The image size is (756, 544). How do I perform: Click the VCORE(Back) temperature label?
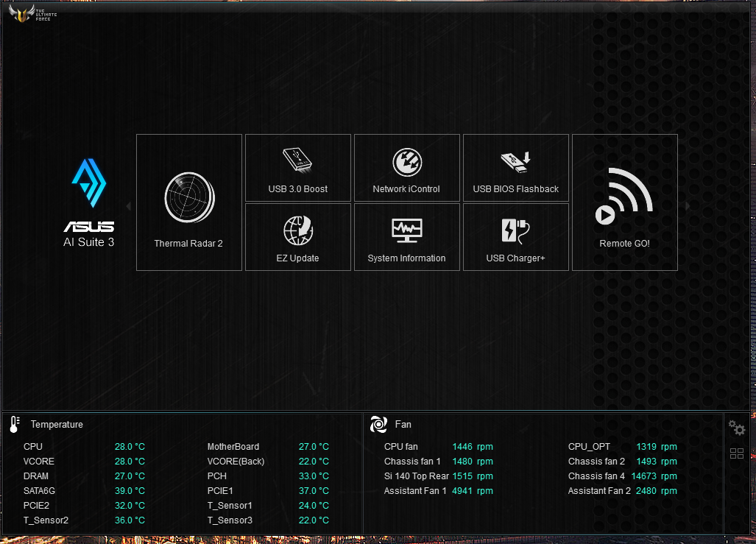[236, 462]
